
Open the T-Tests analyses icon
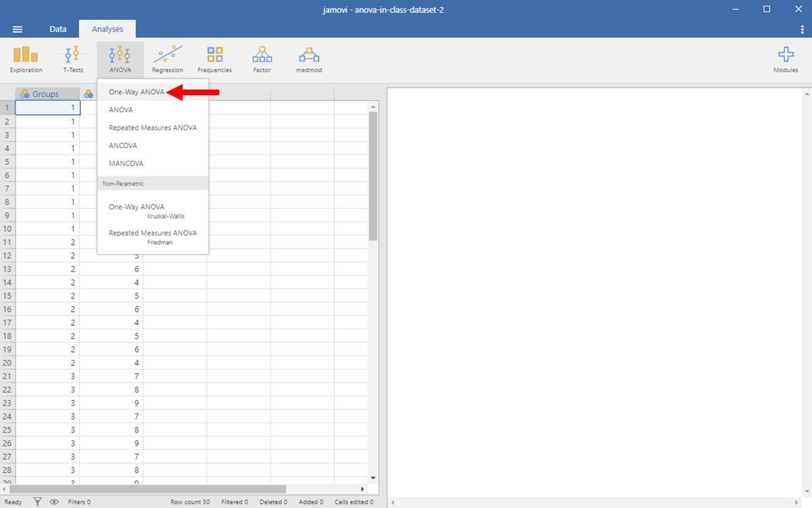coord(73,59)
